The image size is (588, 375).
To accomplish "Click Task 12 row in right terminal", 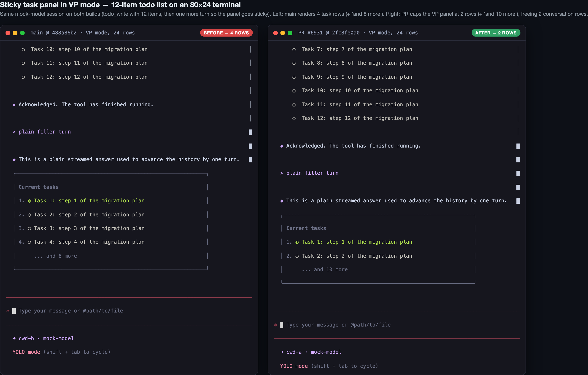I will (x=355, y=118).
